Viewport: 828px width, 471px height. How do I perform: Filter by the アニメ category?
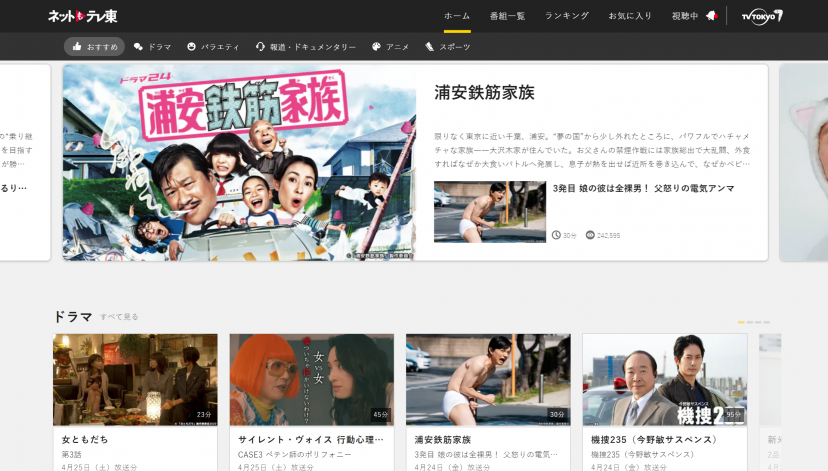tap(390, 46)
